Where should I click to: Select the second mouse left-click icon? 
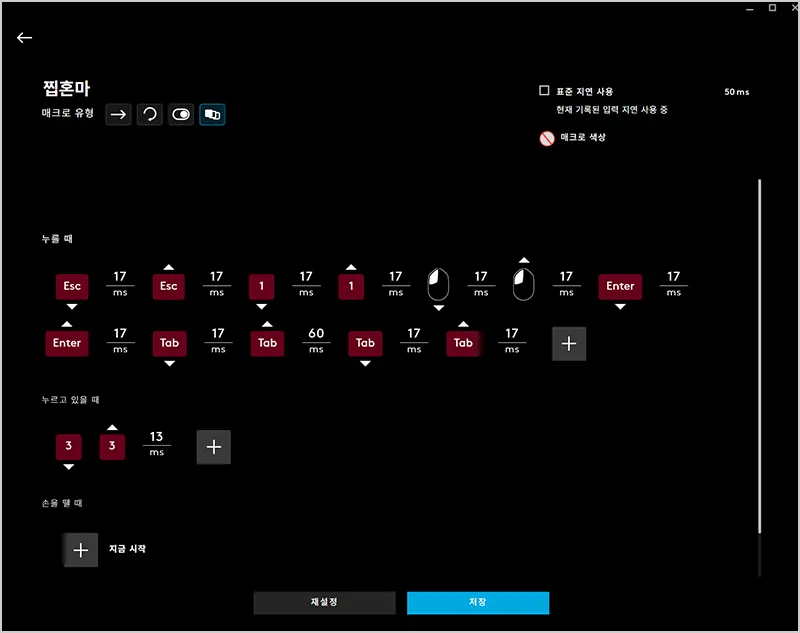click(523, 285)
